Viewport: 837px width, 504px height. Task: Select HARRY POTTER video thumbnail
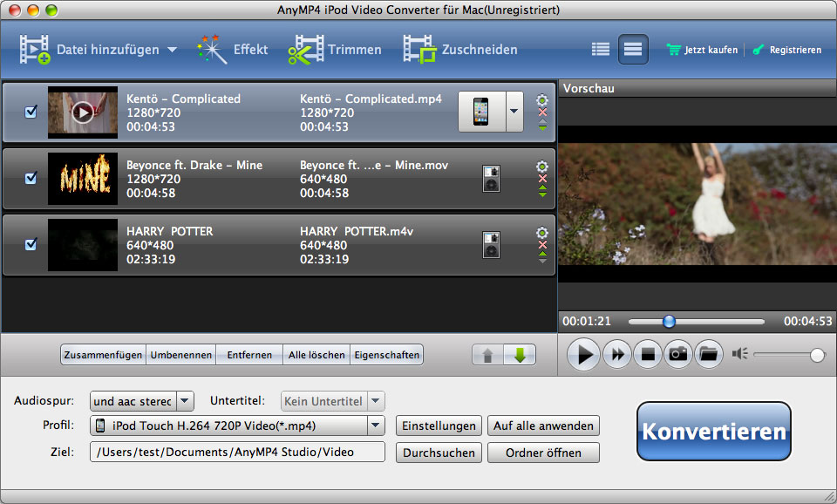tap(83, 244)
